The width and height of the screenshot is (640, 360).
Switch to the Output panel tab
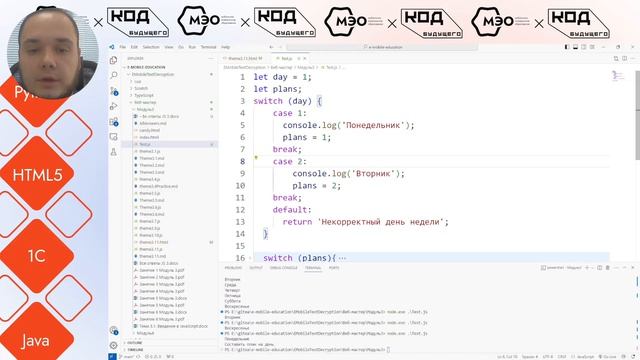pos(256,268)
